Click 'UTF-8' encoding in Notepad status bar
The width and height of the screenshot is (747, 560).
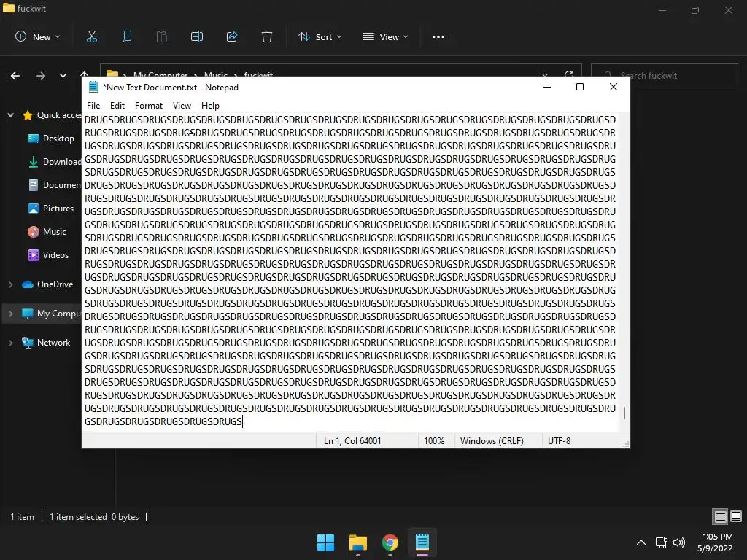560,441
